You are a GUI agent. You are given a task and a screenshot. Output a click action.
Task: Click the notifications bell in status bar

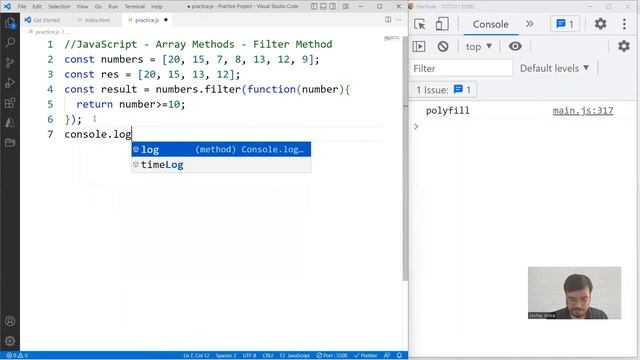[x=400, y=356]
